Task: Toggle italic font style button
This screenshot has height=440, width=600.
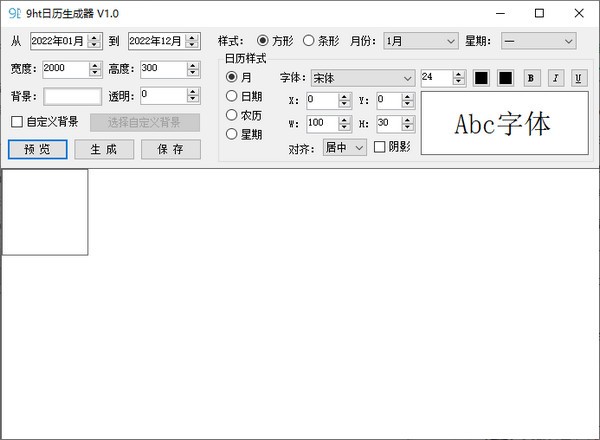Action: [554, 78]
